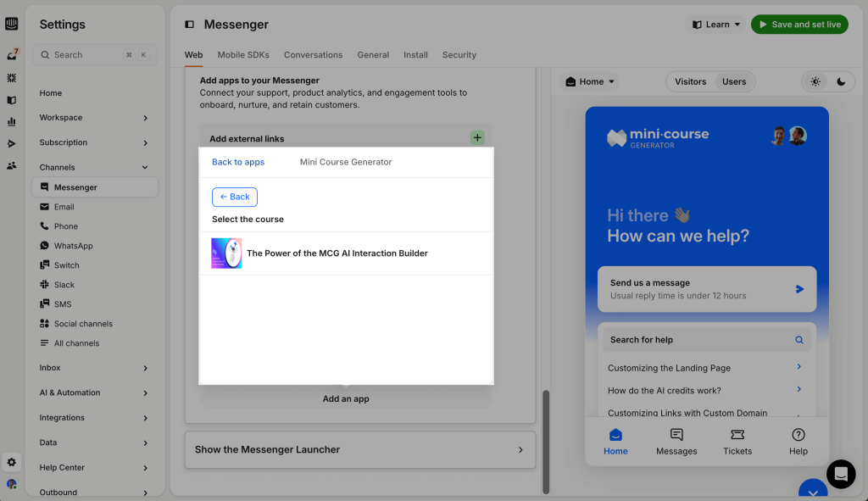
Task: Click Add an app button
Action: (346, 398)
